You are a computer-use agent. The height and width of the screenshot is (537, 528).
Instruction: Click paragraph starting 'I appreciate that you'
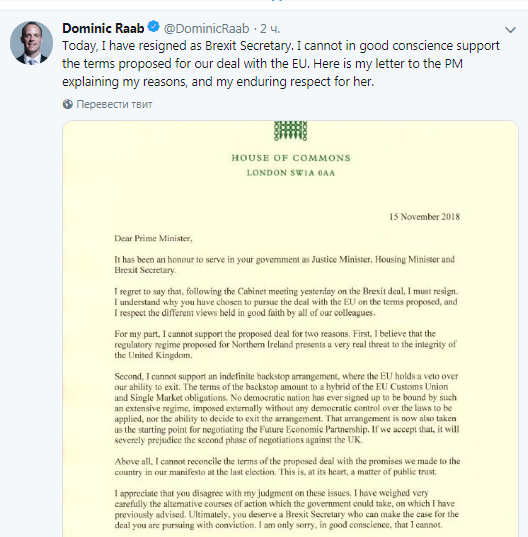pos(287,509)
